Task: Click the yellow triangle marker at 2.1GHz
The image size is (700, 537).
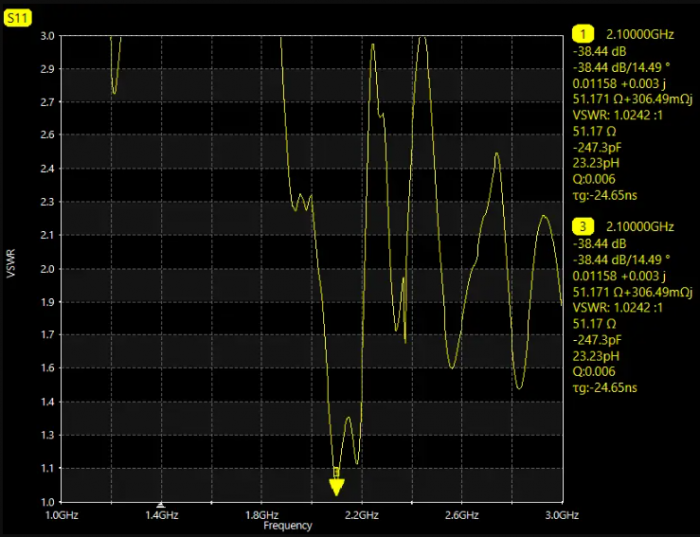Action: click(337, 487)
